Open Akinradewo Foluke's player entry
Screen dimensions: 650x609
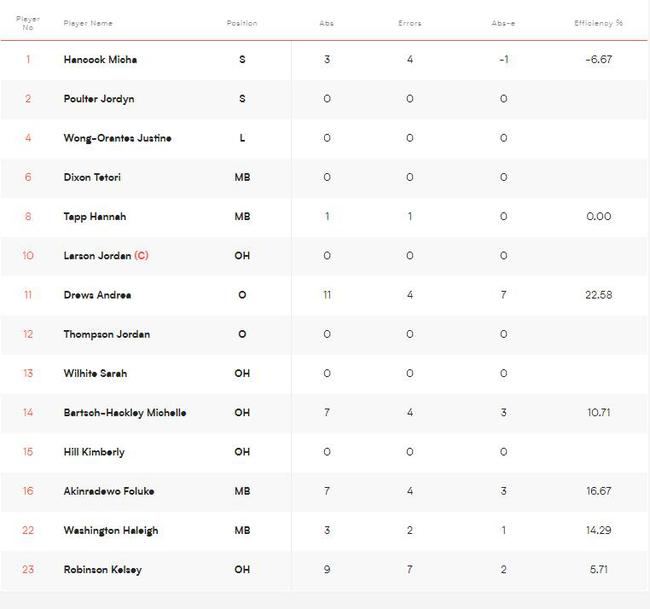pyautogui.click(x=108, y=491)
